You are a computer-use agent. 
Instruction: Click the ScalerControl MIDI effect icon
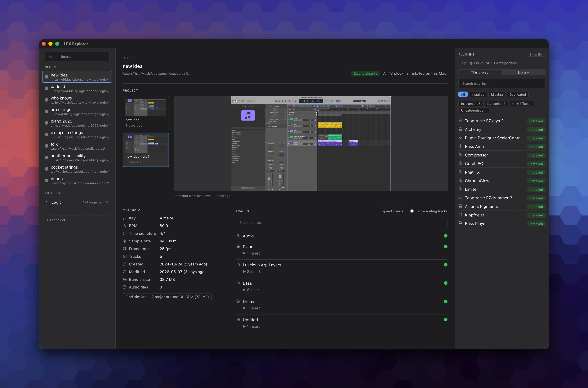[460, 138]
